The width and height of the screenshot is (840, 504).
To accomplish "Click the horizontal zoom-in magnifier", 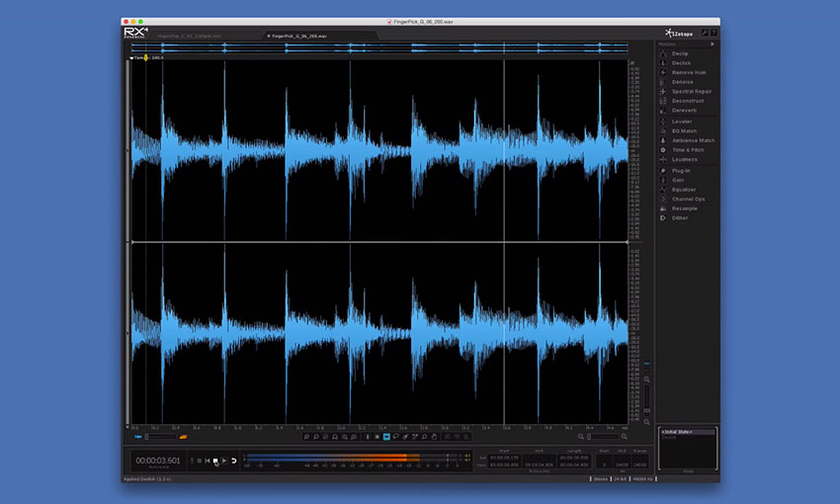I will pos(625,437).
